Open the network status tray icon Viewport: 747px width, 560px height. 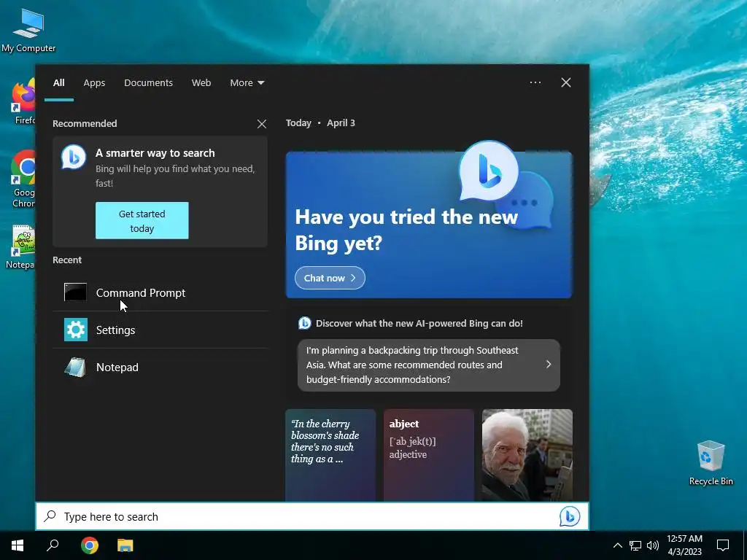tap(635, 545)
